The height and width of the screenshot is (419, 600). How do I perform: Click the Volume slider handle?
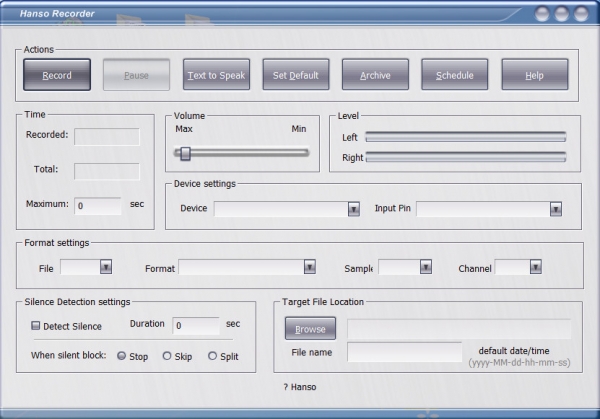(185, 153)
